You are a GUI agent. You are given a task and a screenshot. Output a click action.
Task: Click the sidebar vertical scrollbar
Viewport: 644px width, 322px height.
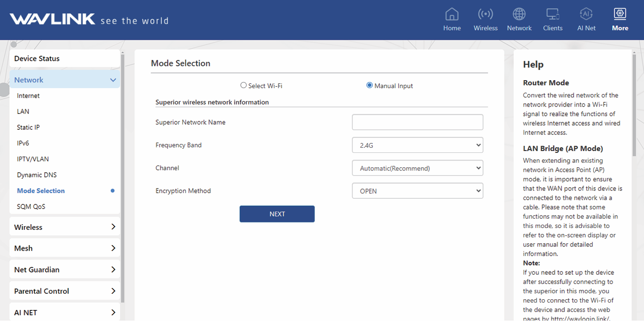point(123,178)
